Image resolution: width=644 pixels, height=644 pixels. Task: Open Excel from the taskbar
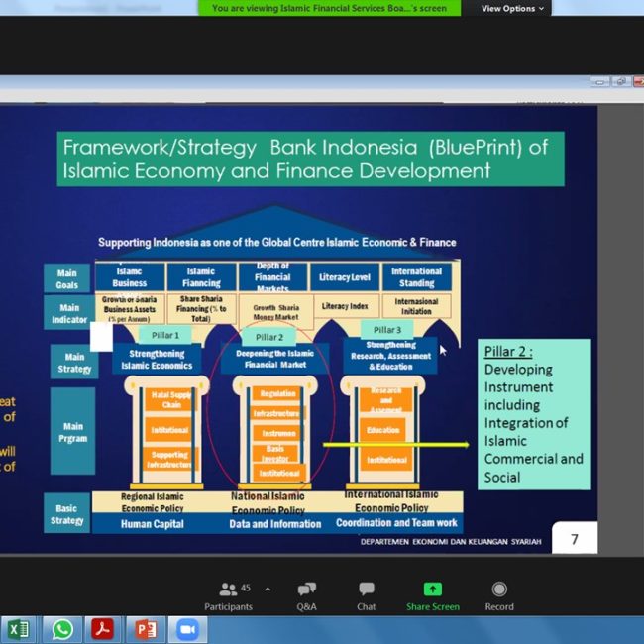19,629
